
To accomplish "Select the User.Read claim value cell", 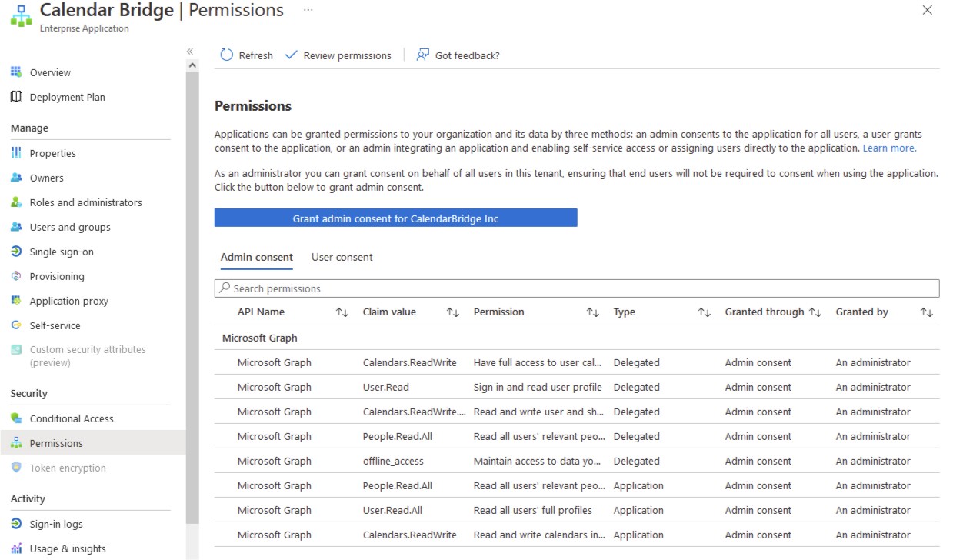I will click(x=386, y=387).
